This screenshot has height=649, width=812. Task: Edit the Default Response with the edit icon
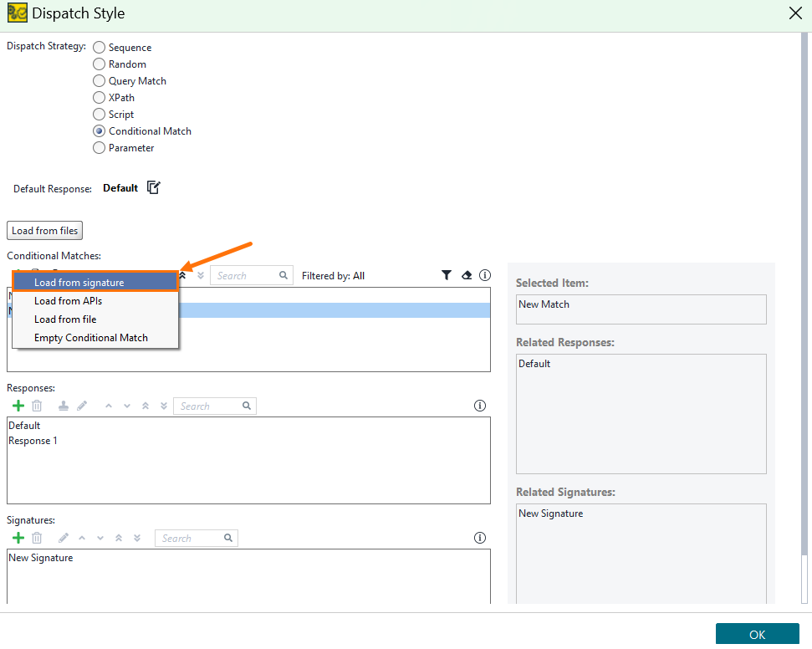click(x=153, y=187)
